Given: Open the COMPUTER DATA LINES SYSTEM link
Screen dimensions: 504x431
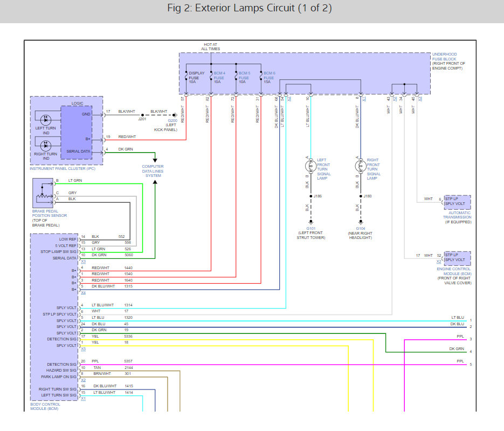Looking at the screenshot, I should pos(153,171).
